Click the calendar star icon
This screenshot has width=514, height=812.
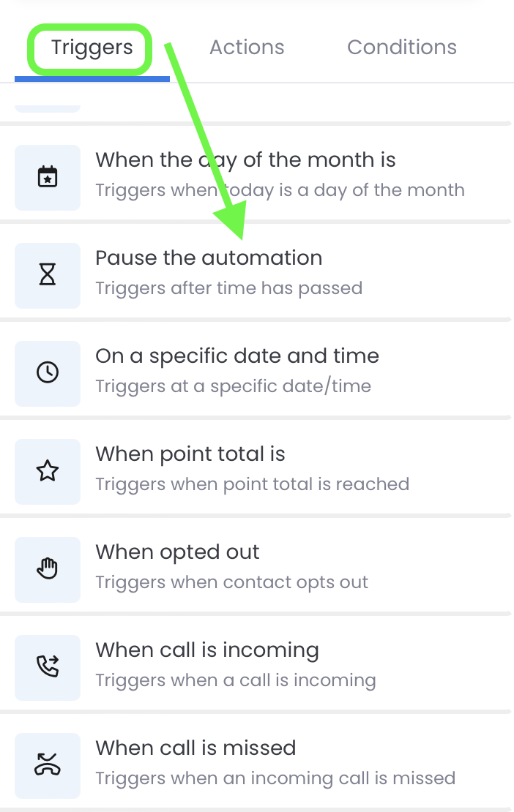click(x=48, y=177)
